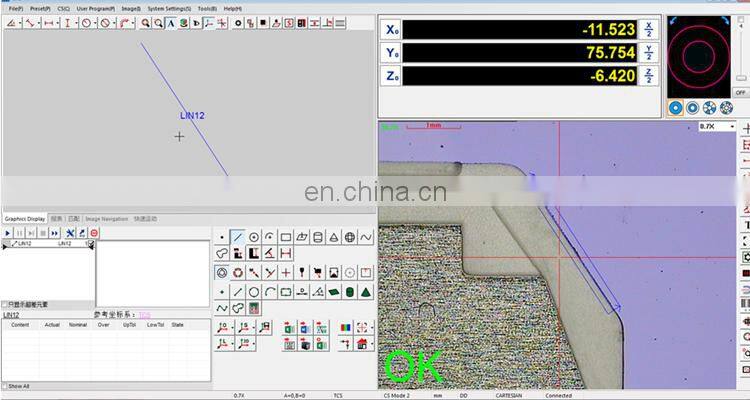Screen dimensions: 750x400
Task: Expand the angle tool dropdown arrow in toolbar
Action: pos(20,23)
